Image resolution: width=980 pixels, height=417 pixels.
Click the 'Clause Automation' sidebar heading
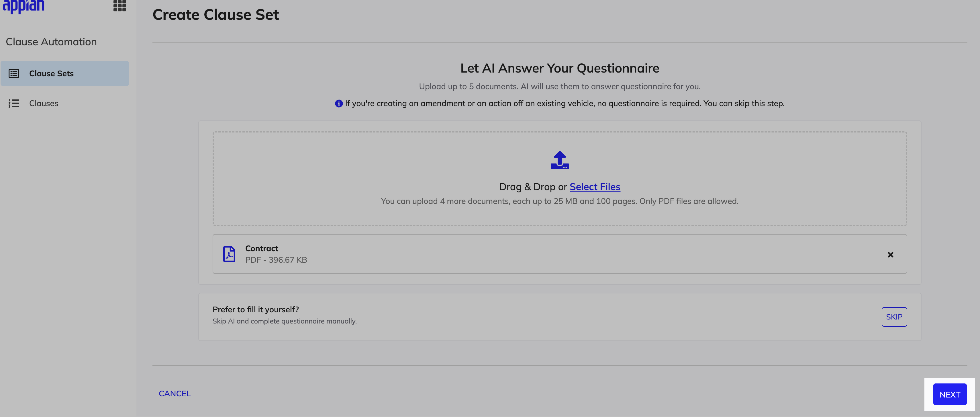[x=51, y=42]
